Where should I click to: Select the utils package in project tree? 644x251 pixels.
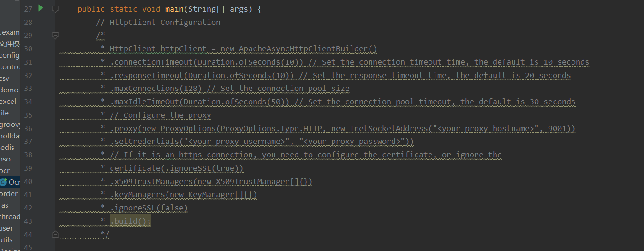point(6,240)
